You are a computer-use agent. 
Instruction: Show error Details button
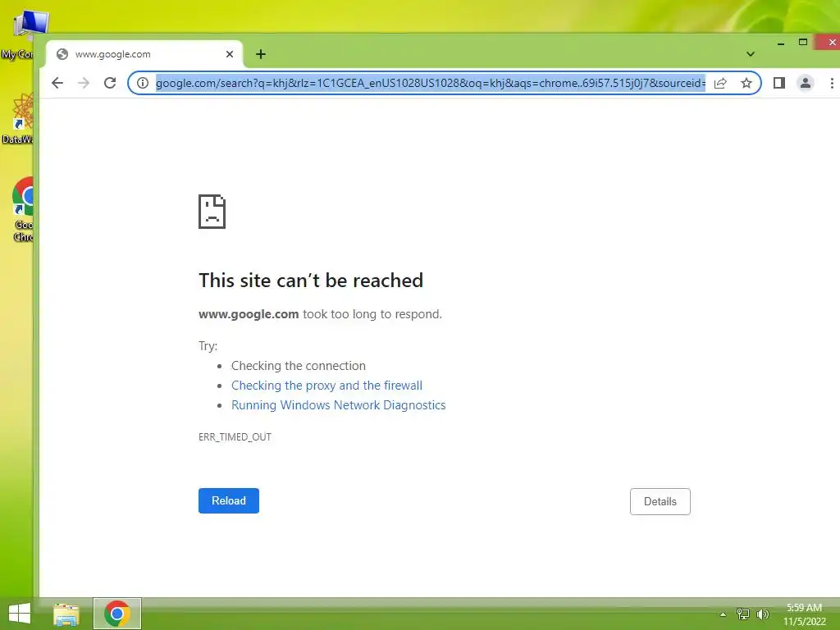(x=660, y=501)
